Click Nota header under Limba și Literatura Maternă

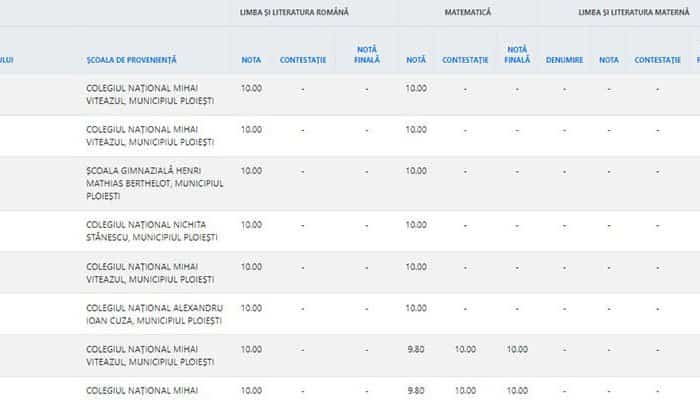tap(609, 60)
